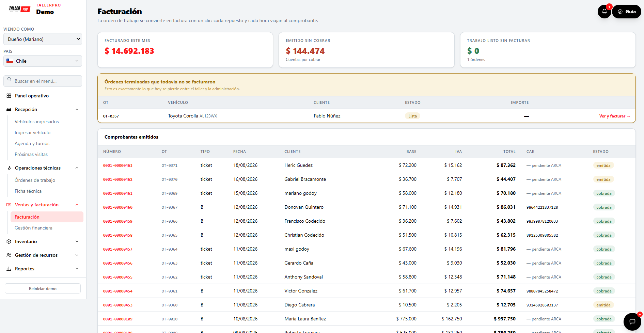Open the notifications bell
644x333 pixels.
(x=604, y=12)
